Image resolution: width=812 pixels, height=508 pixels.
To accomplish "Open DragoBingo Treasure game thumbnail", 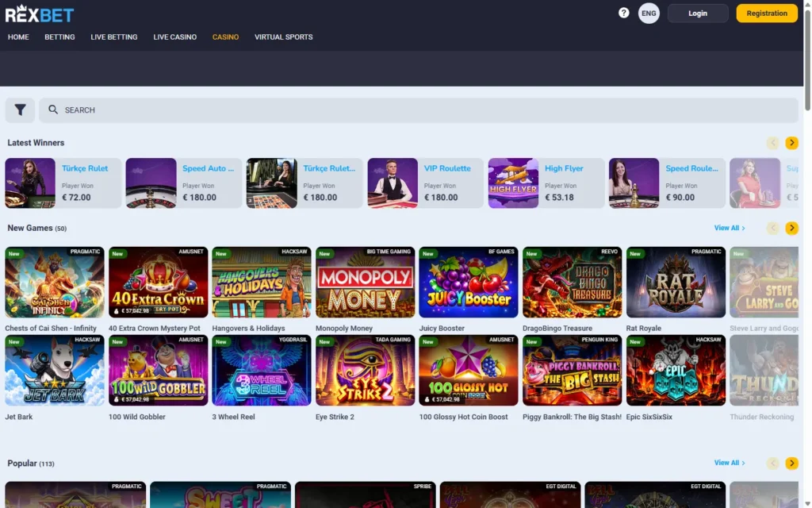I will click(x=573, y=282).
